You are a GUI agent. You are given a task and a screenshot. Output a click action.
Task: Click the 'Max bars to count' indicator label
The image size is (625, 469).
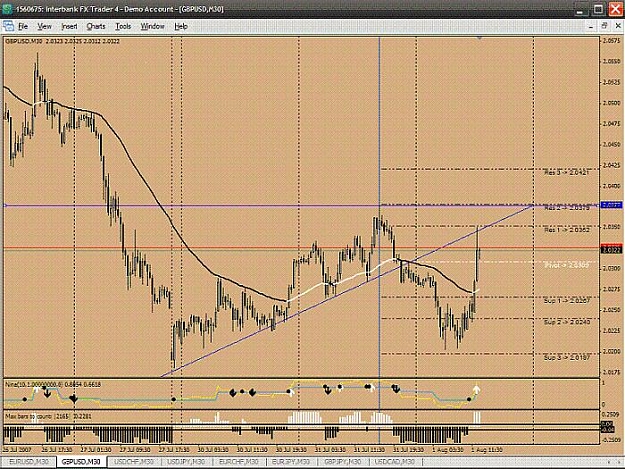pyautogui.click(x=48, y=416)
